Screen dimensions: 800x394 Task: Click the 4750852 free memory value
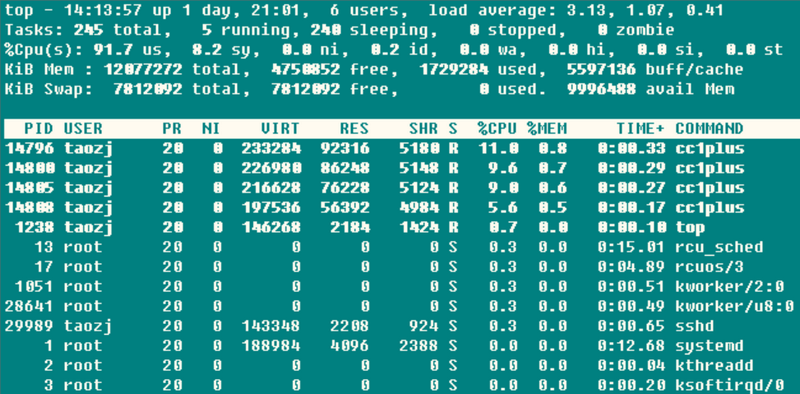[x=305, y=69]
